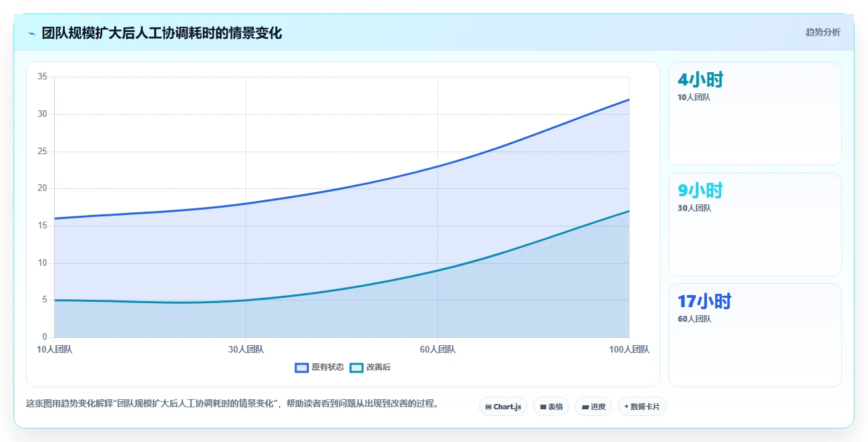Click the Chart.js tag
The height and width of the screenshot is (442, 868).
tap(503, 406)
